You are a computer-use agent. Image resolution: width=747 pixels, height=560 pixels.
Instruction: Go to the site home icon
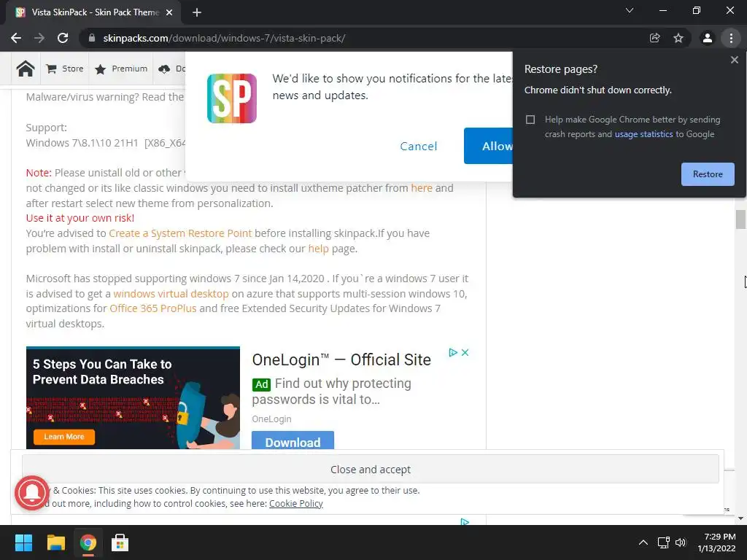tap(26, 69)
